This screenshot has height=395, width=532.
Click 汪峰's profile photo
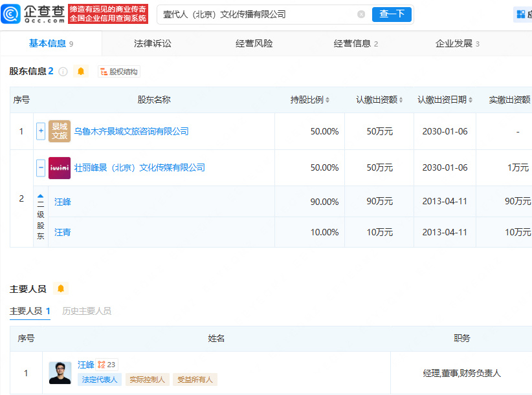pos(60,372)
